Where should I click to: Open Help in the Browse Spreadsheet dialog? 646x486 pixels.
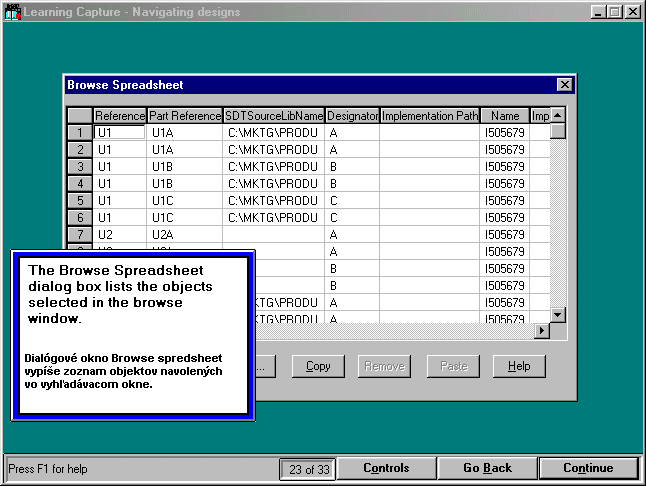coord(519,366)
